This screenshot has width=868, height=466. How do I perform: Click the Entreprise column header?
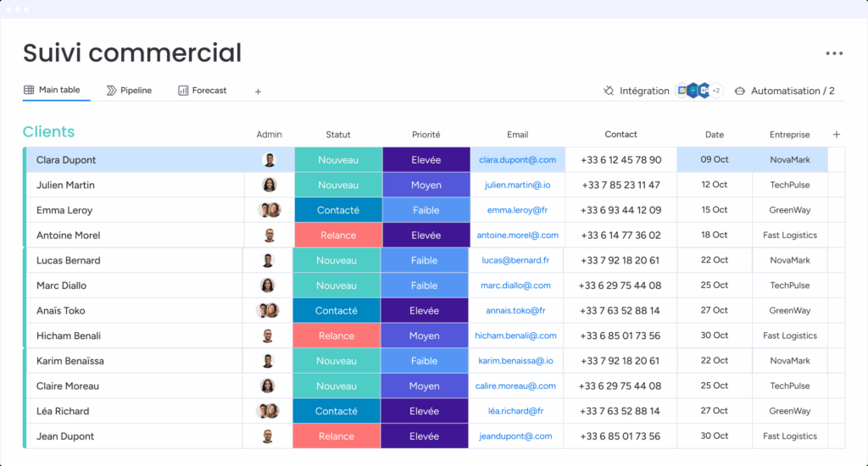(789, 135)
